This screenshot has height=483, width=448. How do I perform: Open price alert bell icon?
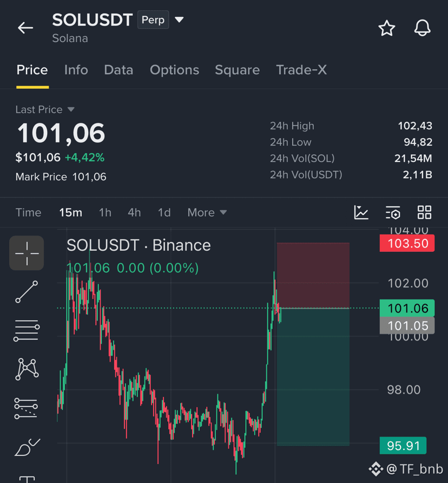click(422, 28)
